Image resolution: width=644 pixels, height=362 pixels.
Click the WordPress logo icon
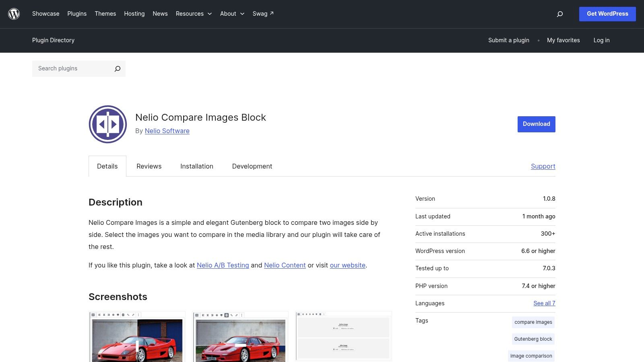[14, 14]
